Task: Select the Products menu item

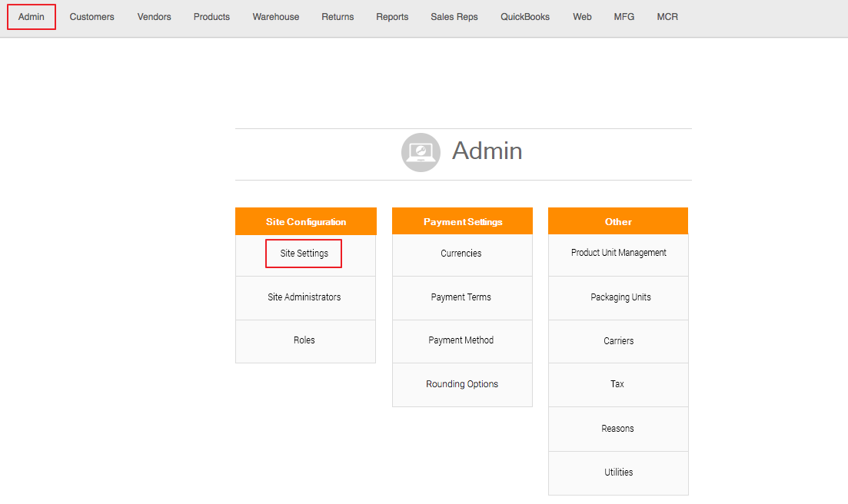Action: point(211,17)
